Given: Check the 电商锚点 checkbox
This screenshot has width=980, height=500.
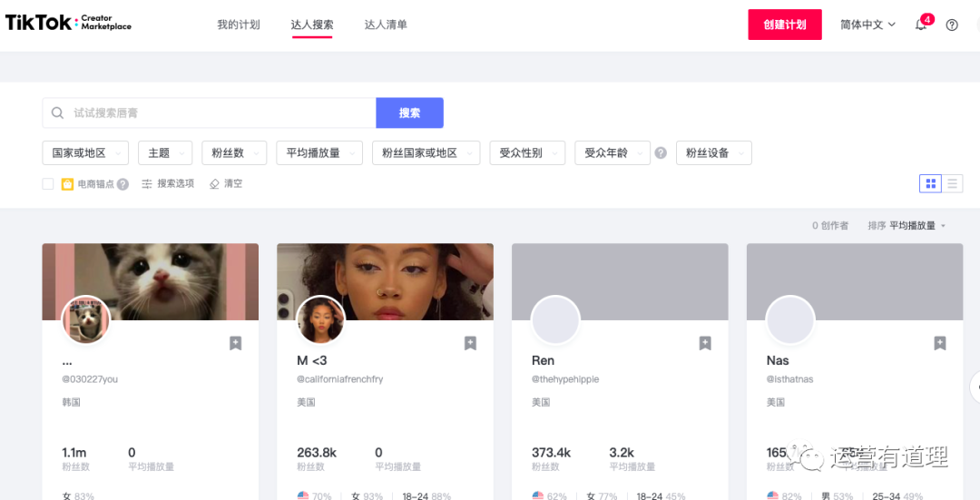Looking at the screenshot, I should click(48, 184).
